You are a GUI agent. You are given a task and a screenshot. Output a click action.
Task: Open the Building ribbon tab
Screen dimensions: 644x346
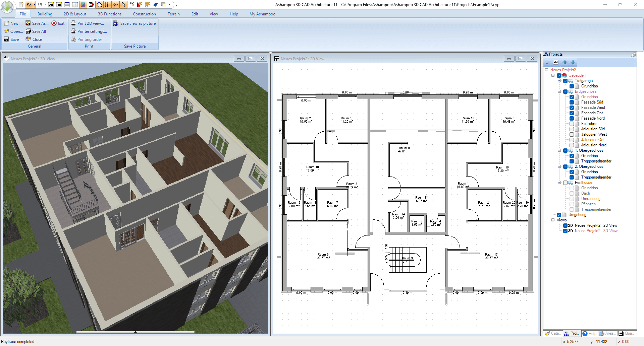[45, 14]
